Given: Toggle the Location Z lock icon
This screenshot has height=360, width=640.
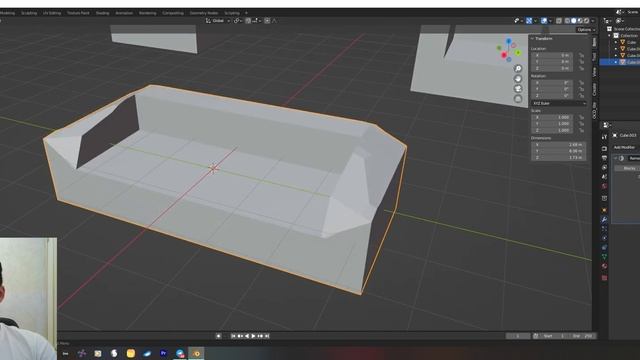Looking at the screenshot, I should tap(581, 68).
